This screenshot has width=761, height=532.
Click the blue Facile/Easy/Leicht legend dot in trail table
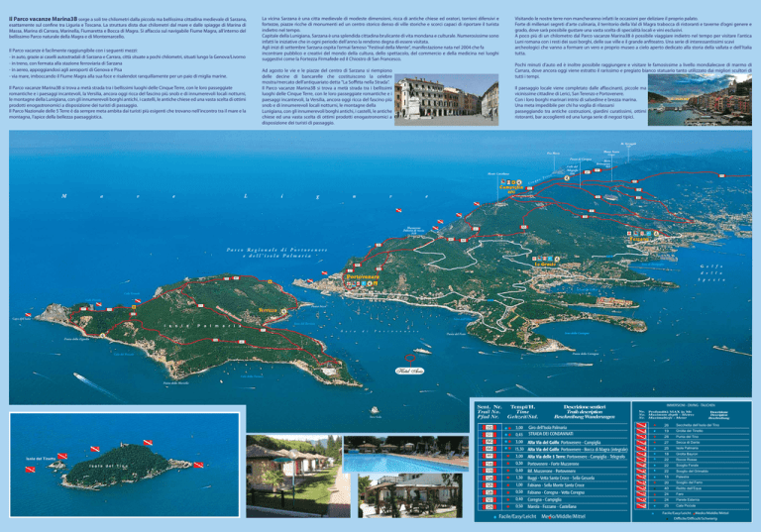pos(494,517)
